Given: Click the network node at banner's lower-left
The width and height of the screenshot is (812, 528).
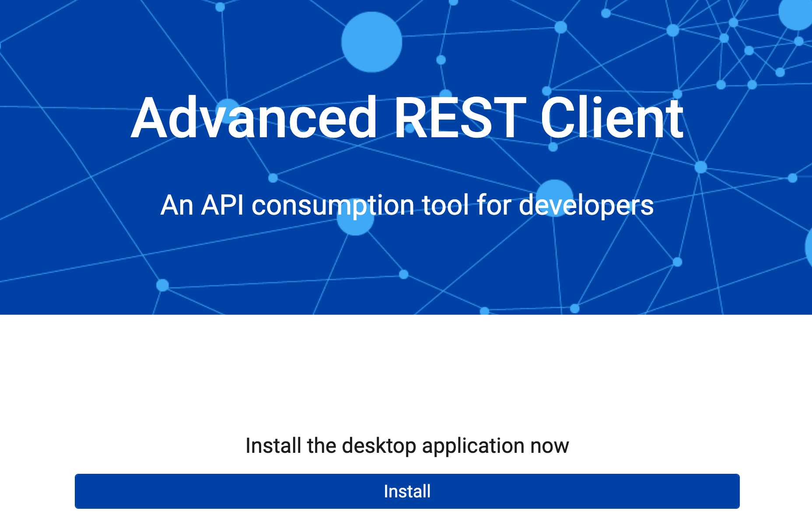Looking at the screenshot, I should pyautogui.click(x=162, y=285).
